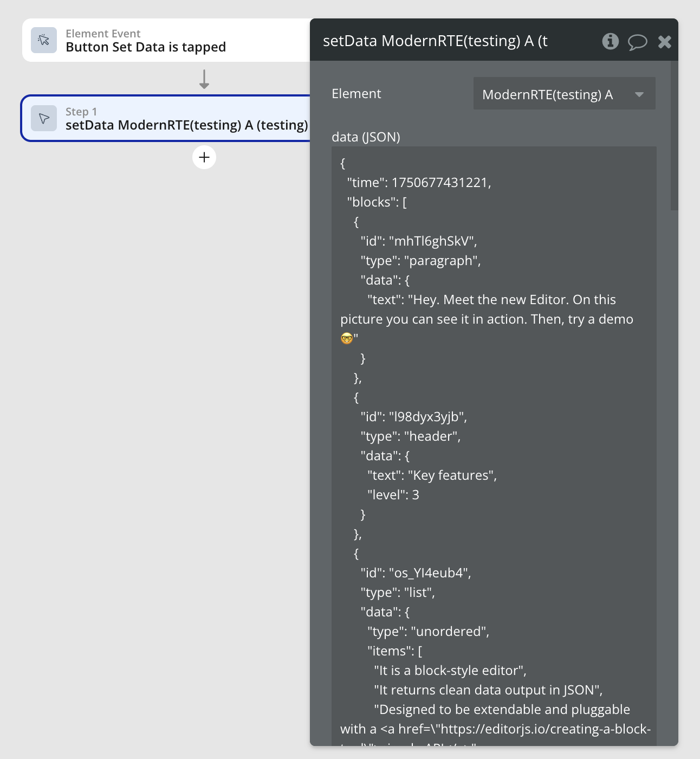Place cursor on "Key features" text
This screenshot has height=759, width=700.
click(x=452, y=475)
